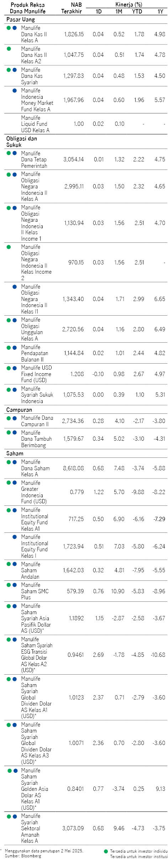Select the Pasar Uang section header

21,20
